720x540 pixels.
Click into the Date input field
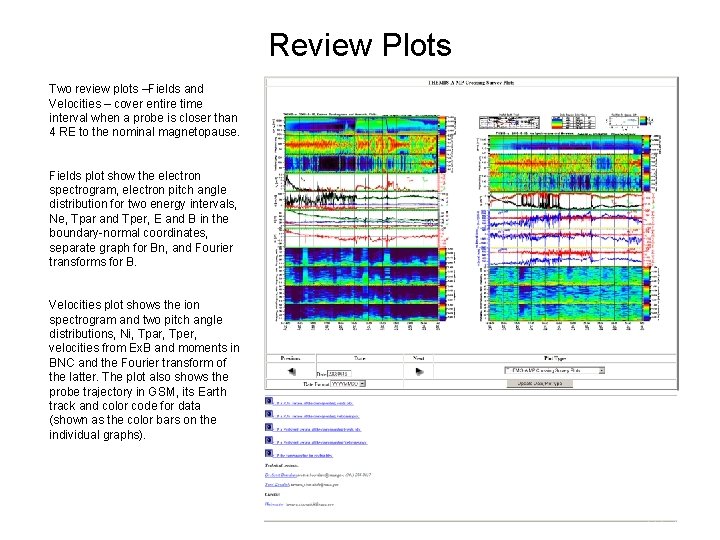339,374
